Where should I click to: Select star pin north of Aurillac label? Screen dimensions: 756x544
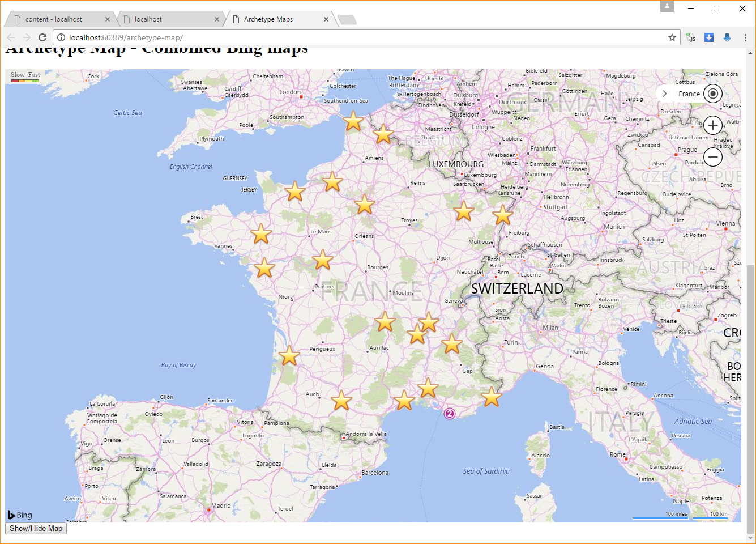[x=385, y=321]
